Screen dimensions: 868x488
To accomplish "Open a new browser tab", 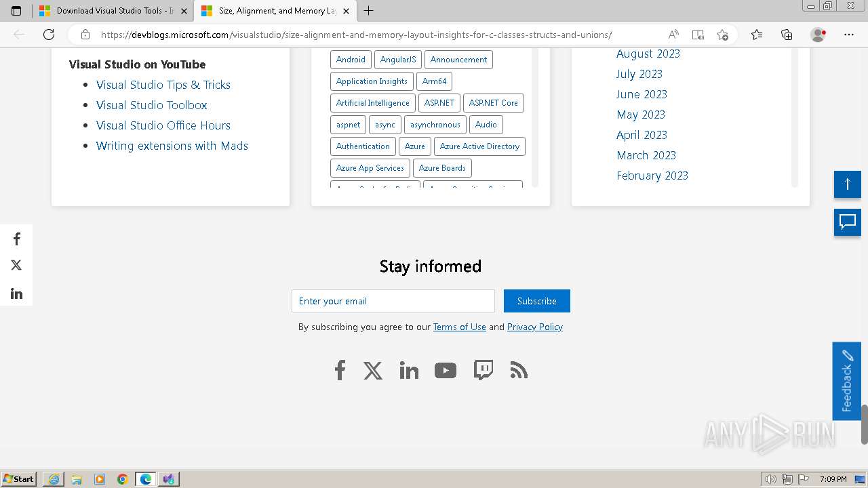I will (x=368, y=11).
